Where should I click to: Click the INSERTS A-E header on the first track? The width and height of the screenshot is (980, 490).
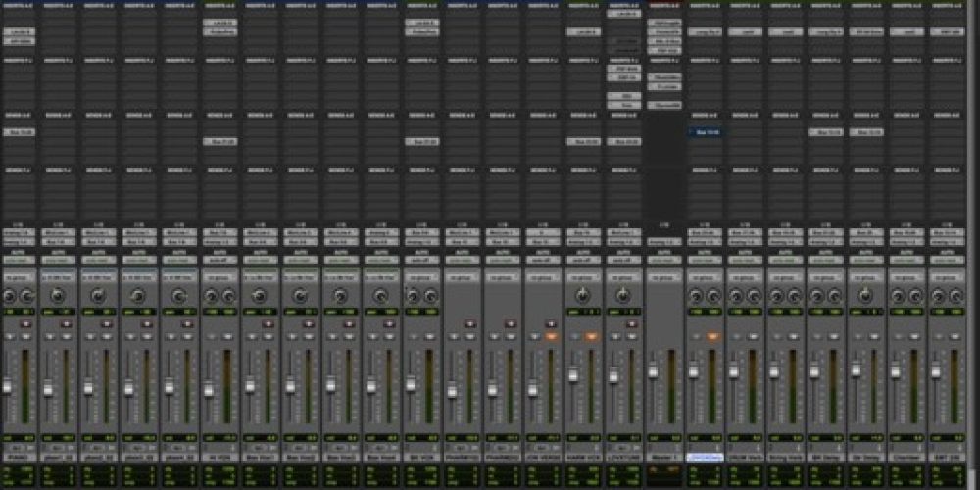[20, 5]
